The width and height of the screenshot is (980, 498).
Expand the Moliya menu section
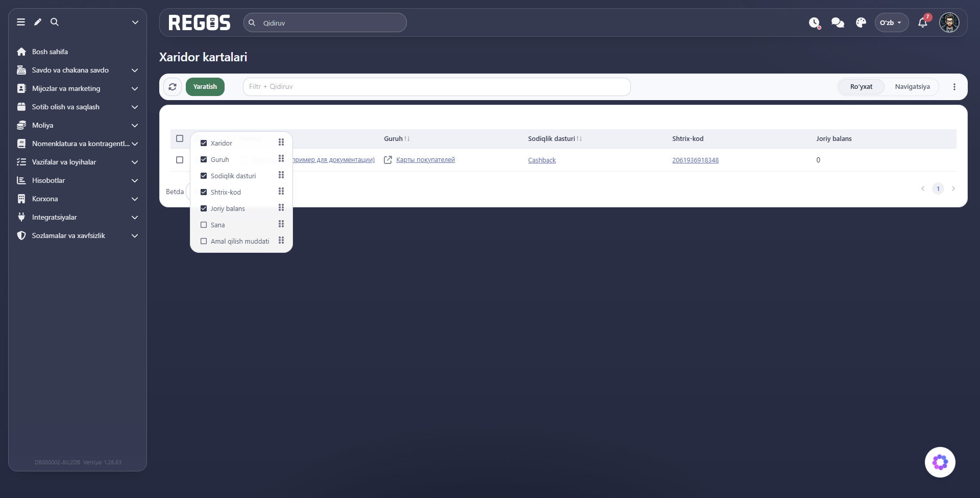(78, 125)
